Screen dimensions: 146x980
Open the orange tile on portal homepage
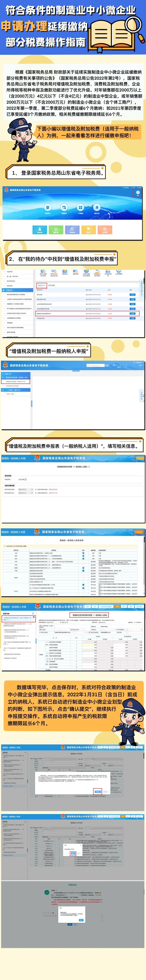point(105,230)
